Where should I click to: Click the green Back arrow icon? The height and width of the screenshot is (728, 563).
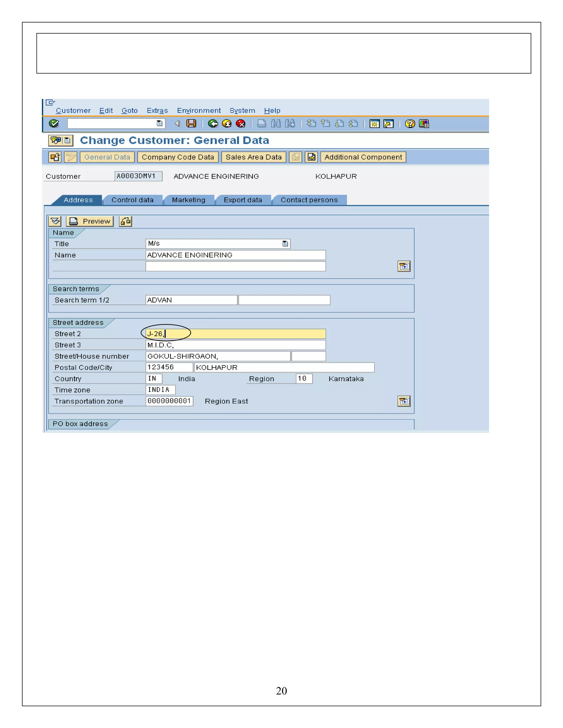(213, 124)
